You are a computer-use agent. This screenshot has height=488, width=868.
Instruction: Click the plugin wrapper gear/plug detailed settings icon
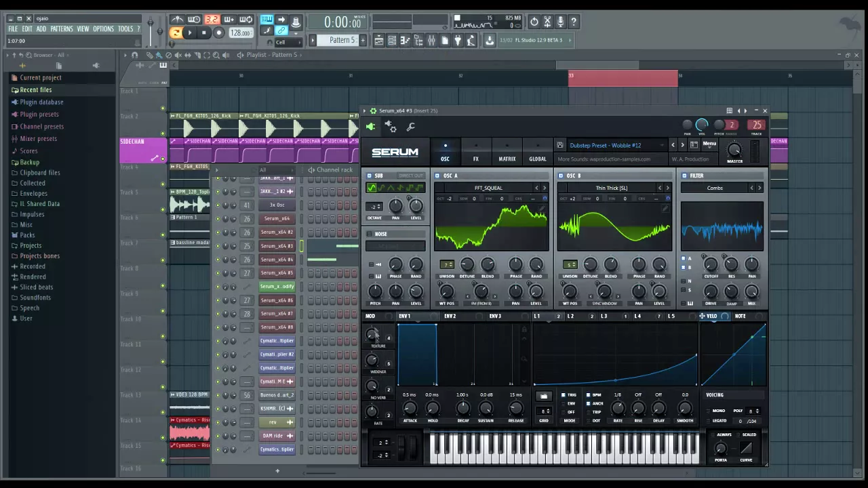(391, 127)
